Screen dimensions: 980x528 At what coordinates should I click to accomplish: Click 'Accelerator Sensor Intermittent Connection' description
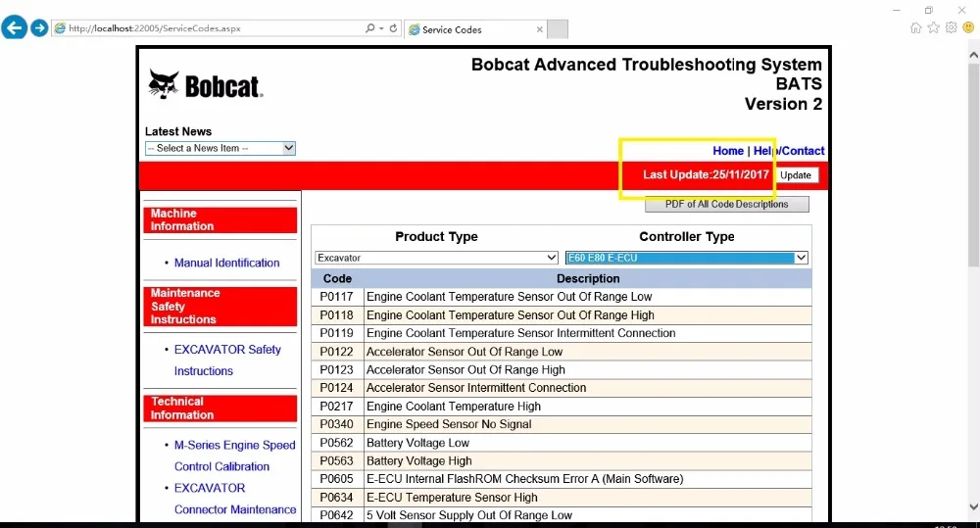(x=476, y=388)
